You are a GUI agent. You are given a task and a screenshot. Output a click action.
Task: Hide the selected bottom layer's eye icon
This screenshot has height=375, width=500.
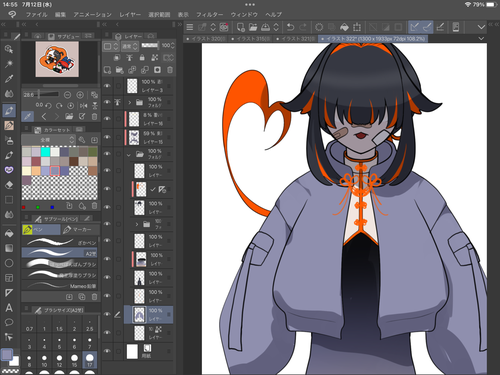pyautogui.click(x=107, y=314)
